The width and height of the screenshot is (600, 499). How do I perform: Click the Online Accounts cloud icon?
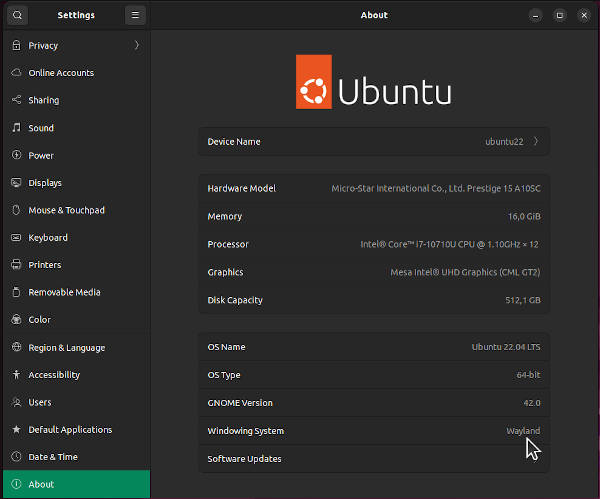pyautogui.click(x=16, y=72)
